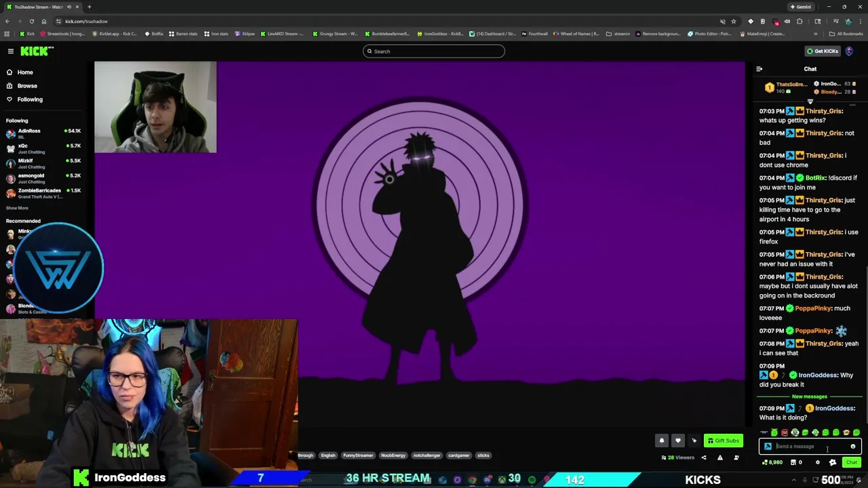The height and width of the screenshot is (488, 868).
Task: Open xQc channel in Following list
Action: 43,148
